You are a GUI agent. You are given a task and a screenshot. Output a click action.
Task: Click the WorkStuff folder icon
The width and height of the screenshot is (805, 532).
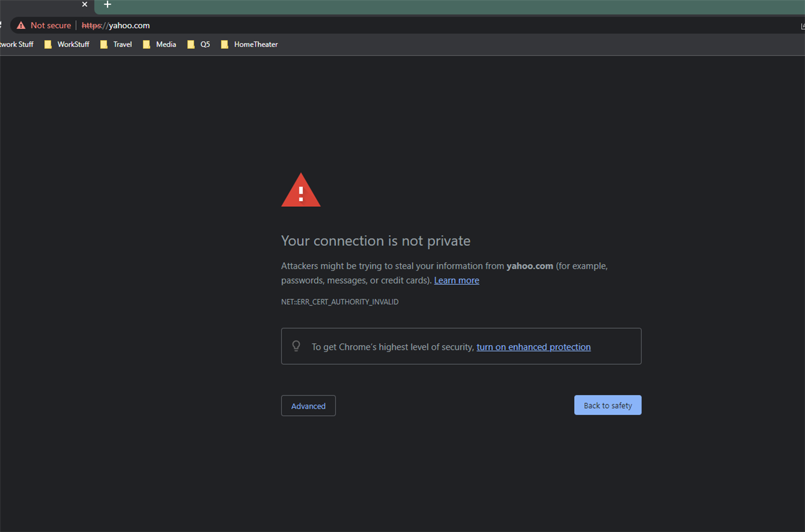point(48,44)
